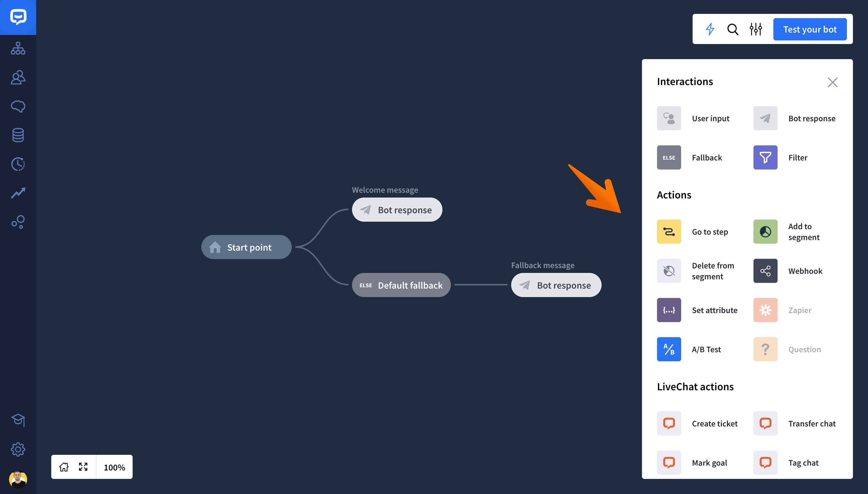Select the Set attribute action icon
Image resolution: width=868 pixels, height=494 pixels.
[x=668, y=310]
